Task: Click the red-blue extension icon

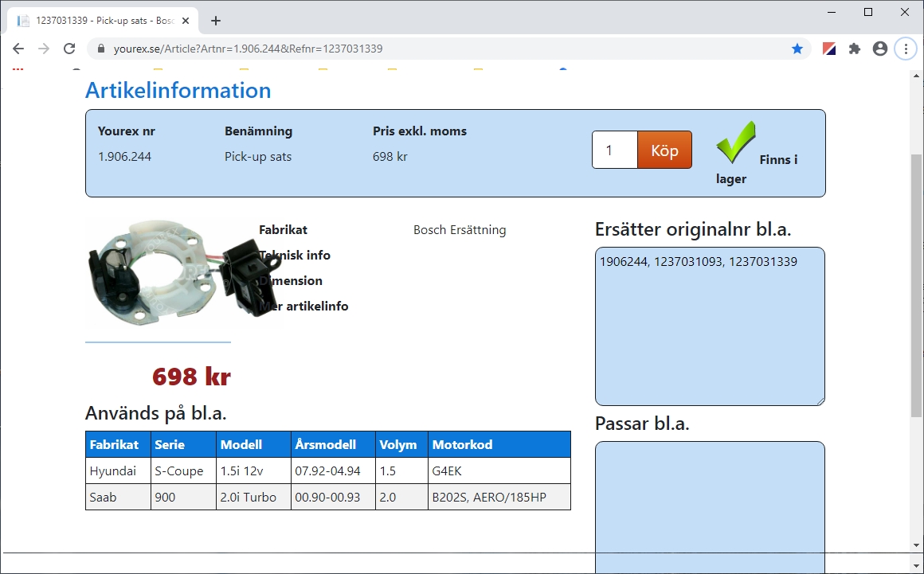Action: click(x=829, y=49)
